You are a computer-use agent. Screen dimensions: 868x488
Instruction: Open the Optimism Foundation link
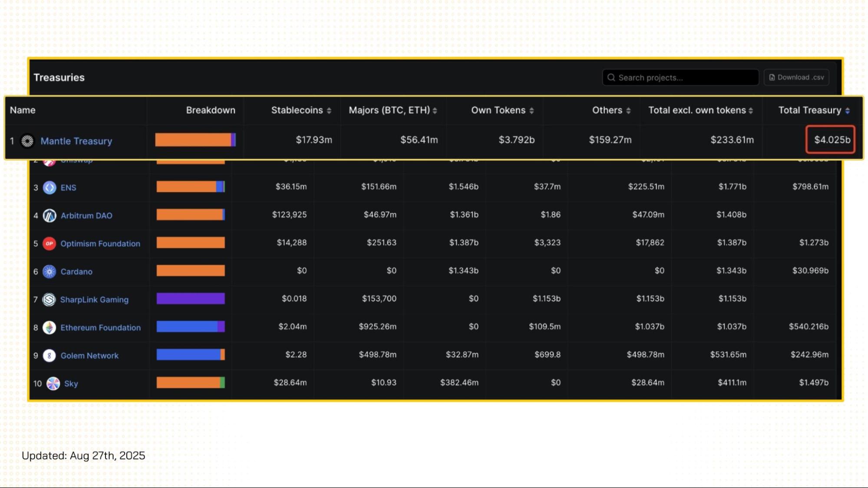coord(100,243)
